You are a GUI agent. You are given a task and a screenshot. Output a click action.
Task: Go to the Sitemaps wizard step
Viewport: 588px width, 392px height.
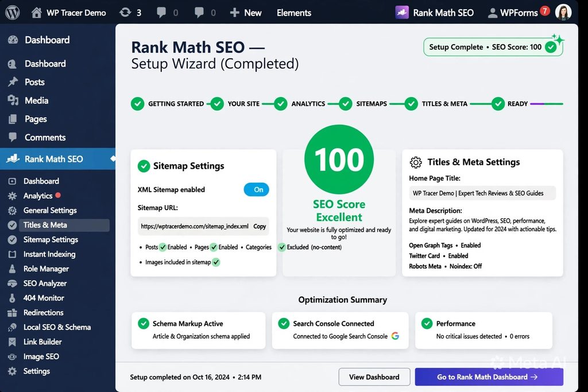coord(363,104)
